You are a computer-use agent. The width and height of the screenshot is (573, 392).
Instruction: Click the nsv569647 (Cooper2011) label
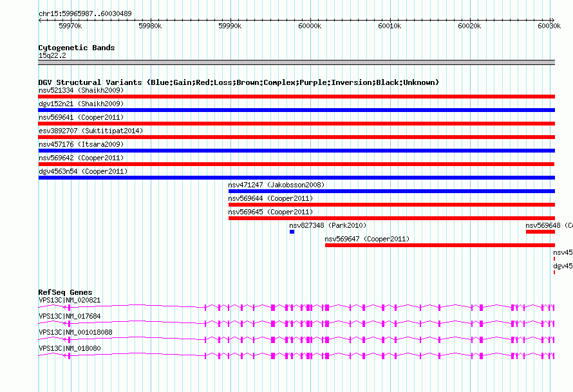click(x=367, y=239)
